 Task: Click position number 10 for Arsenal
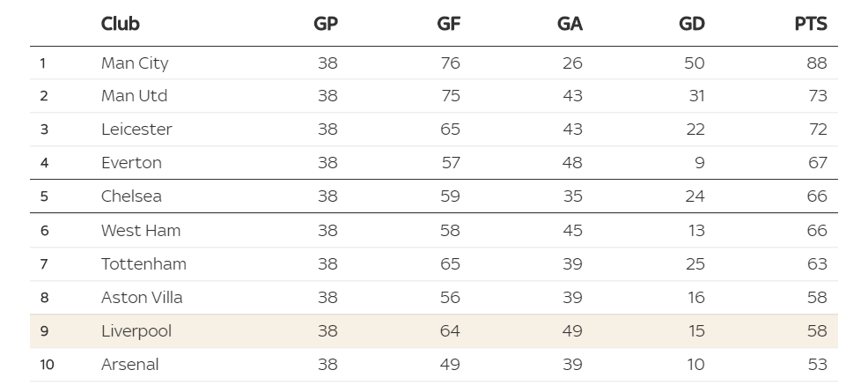(47, 365)
